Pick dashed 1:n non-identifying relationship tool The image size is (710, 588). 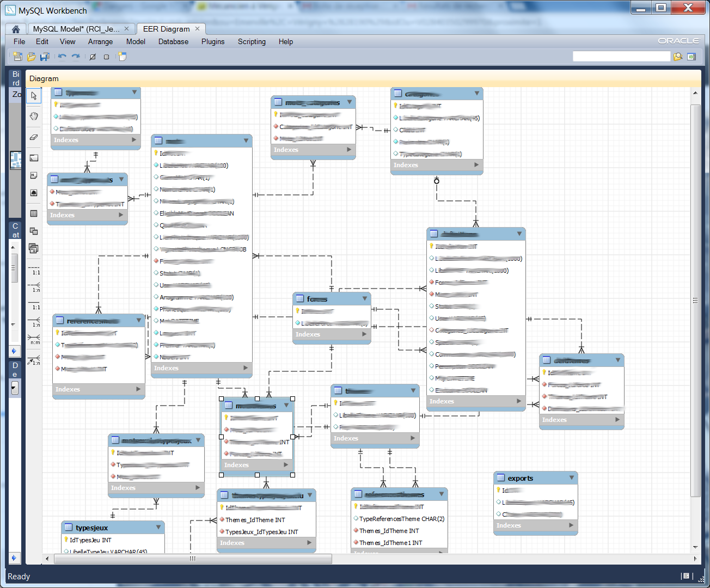tap(34, 287)
